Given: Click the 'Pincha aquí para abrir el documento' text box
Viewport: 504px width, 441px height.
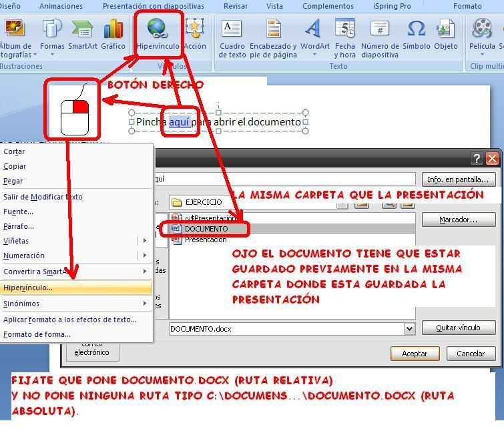Looking at the screenshot, I should tap(218, 122).
